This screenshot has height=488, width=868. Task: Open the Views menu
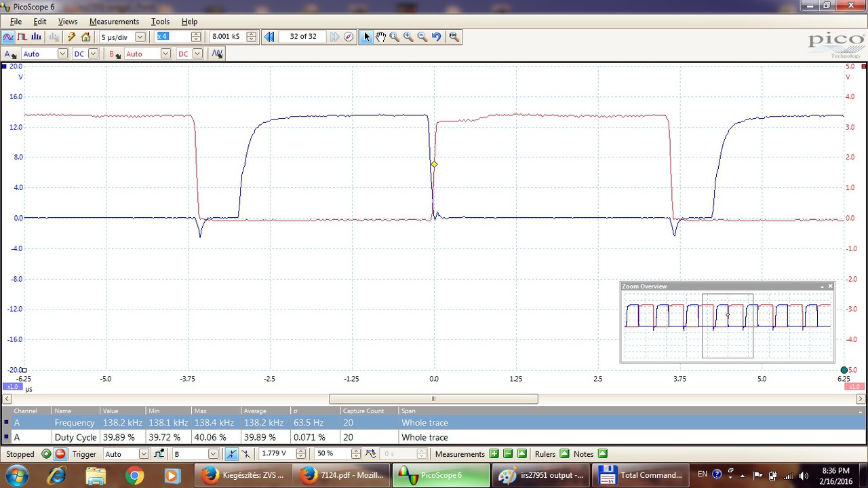pyautogui.click(x=68, y=22)
